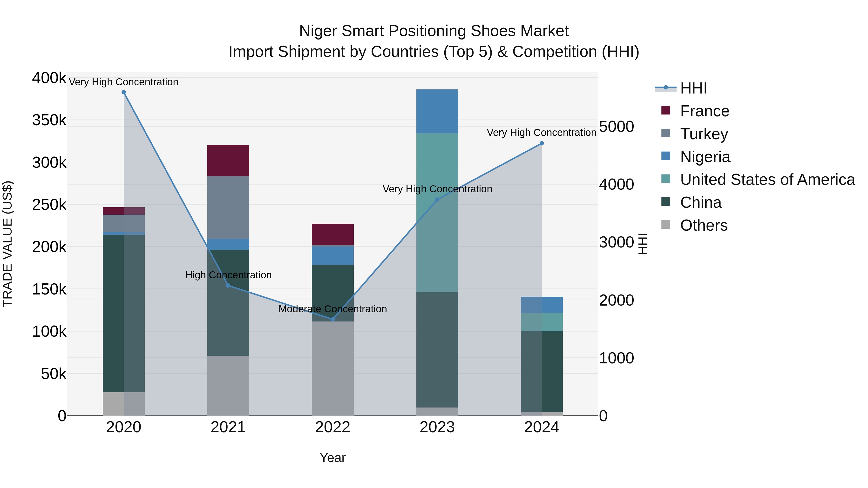Select the 2020 HHI data point
The width and height of the screenshot is (868, 488).
pyautogui.click(x=124, y=92)
